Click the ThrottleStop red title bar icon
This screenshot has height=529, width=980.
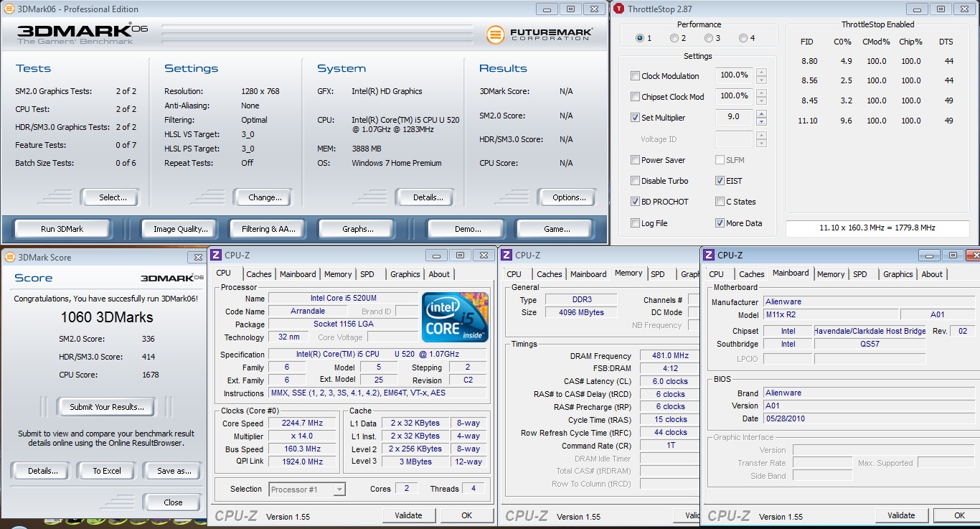[x=619, y=9]
